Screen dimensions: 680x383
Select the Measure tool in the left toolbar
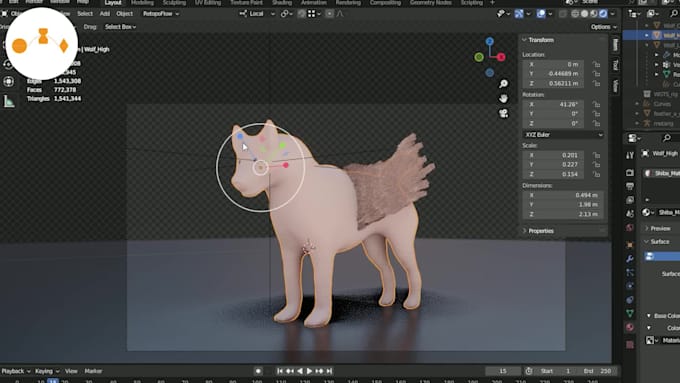[x=9, y=101]
